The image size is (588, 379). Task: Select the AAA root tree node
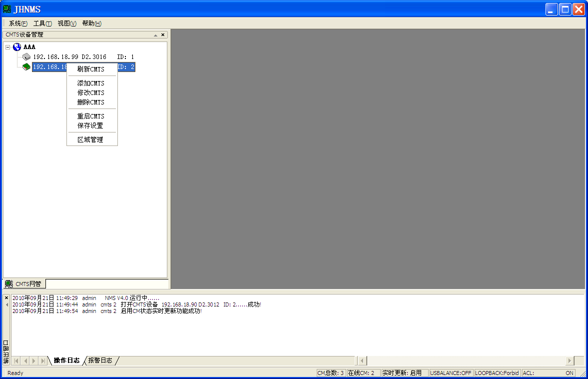[29, 47]
